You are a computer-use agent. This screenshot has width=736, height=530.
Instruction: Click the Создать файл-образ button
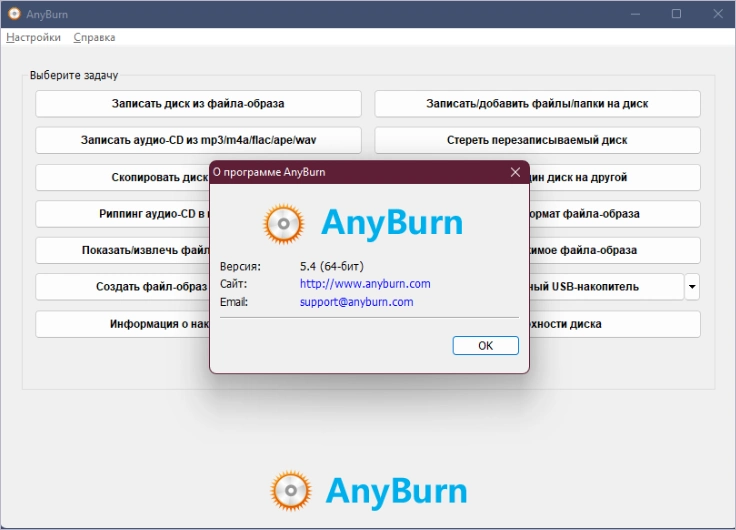[123, 287]
